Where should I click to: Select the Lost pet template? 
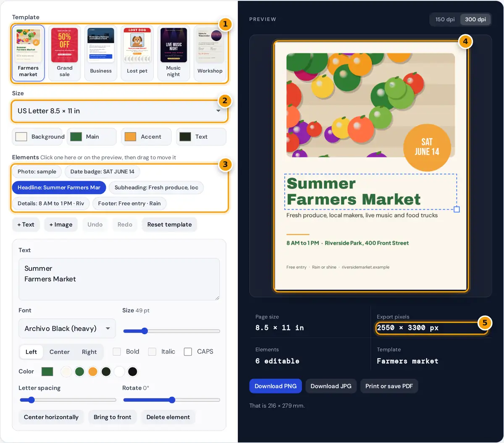pos(137,53)
